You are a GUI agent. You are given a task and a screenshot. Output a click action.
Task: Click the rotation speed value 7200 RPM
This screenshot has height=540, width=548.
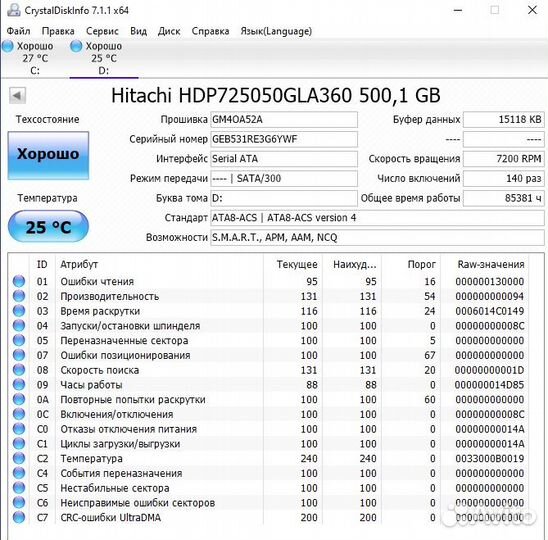click(x=504, y=159)
